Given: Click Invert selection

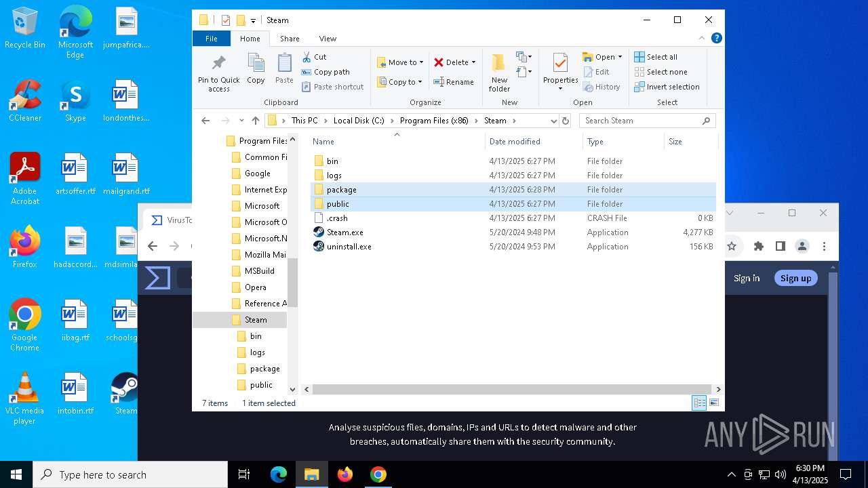Looking at the screenshot, I should (667, 87).
